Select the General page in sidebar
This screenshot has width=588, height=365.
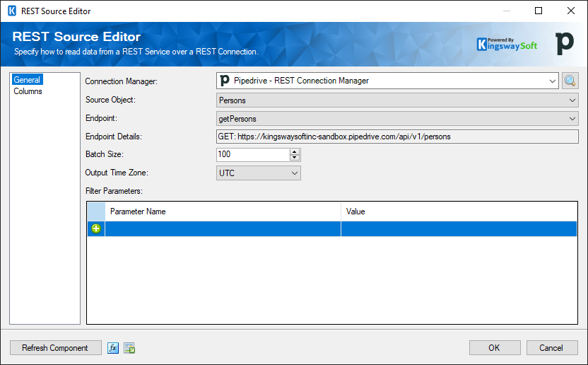coord(27,80)
